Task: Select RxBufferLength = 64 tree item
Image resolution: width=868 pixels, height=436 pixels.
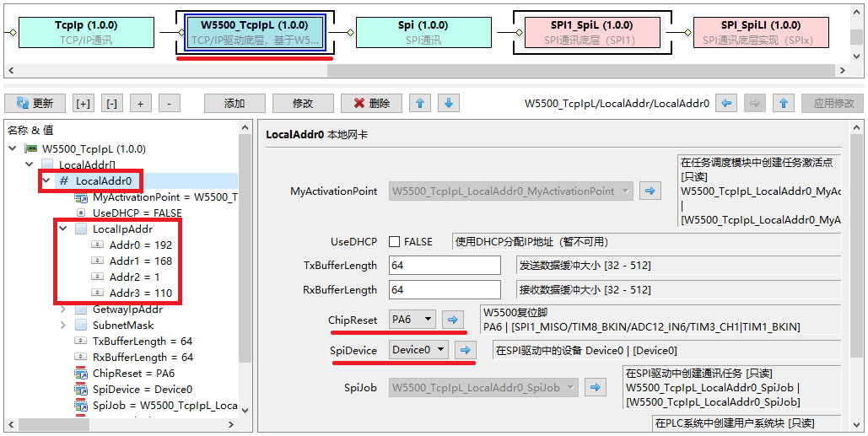Action: click(143, 358)
